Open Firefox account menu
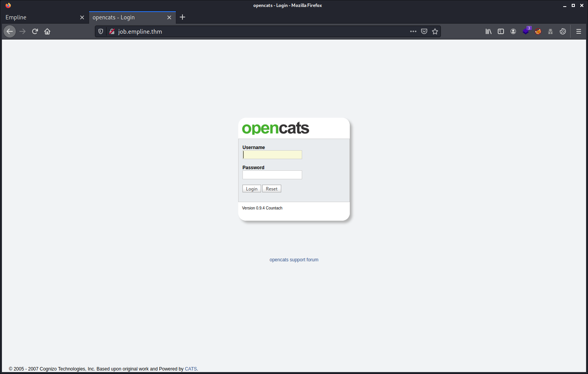This screenshot has width=588, height=374. [513, 31]
